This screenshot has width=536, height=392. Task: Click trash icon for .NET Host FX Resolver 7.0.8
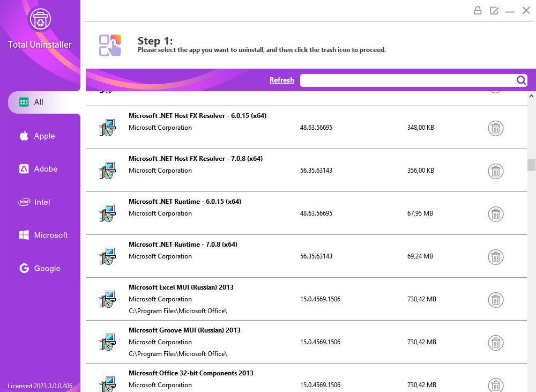[496, 171]
